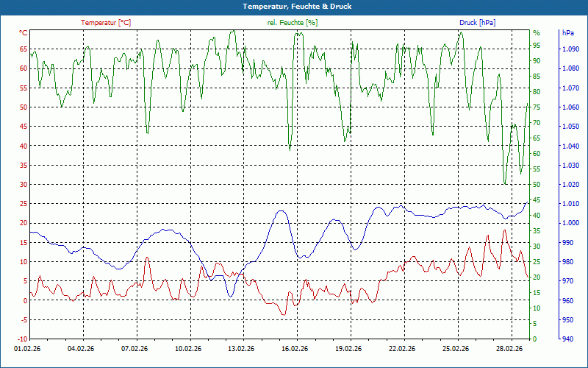Click red temperature axis value "-10"
588x368 pixels.
pos(23,339)
